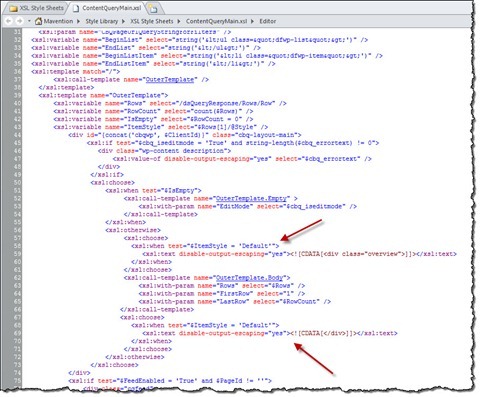Click the forward navigation arrow
The image size is (480, 397).
(20, 21)
